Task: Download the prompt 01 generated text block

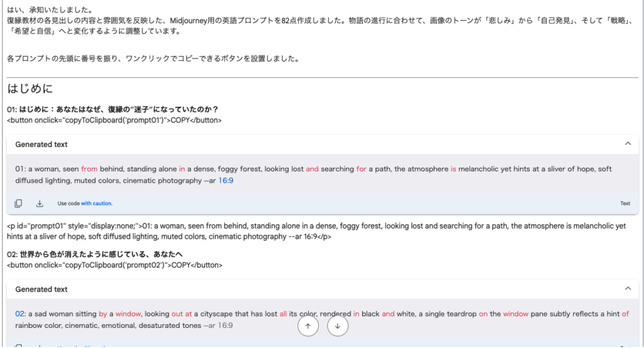Action: (40, 204)
